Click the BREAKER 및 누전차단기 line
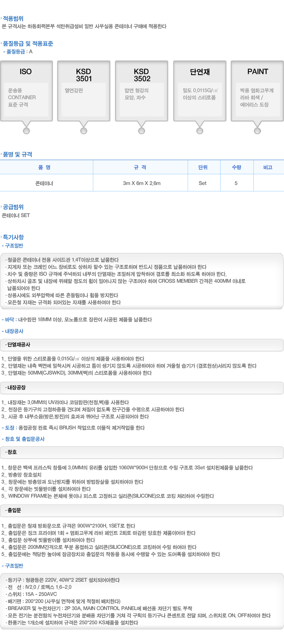 click(x=99, y=609)
